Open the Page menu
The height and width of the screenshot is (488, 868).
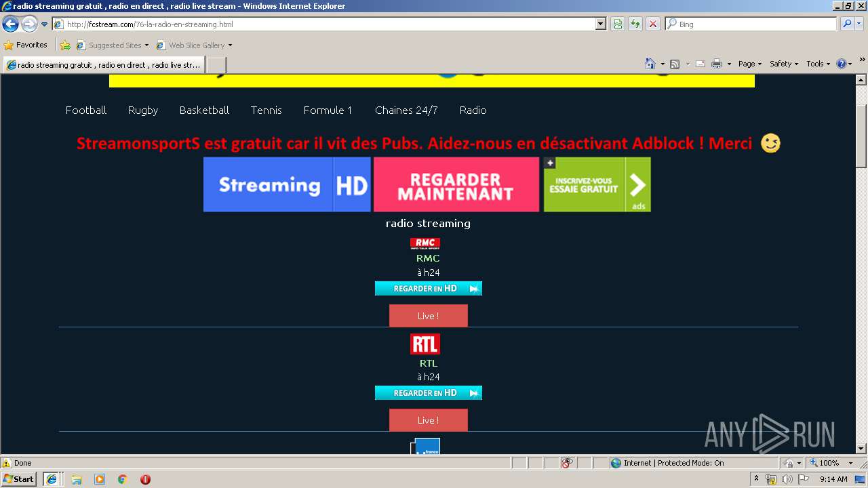click(x=750, y=64)
